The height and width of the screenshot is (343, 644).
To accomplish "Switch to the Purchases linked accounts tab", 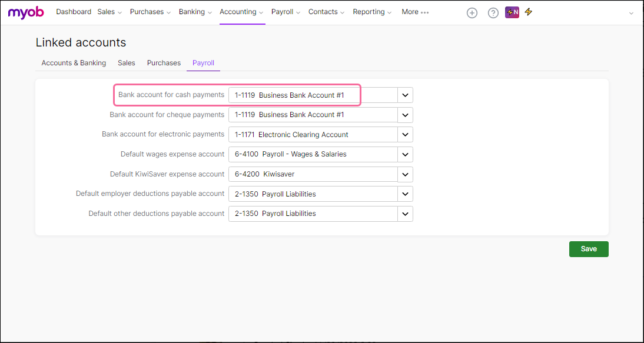I will (164, 63).
